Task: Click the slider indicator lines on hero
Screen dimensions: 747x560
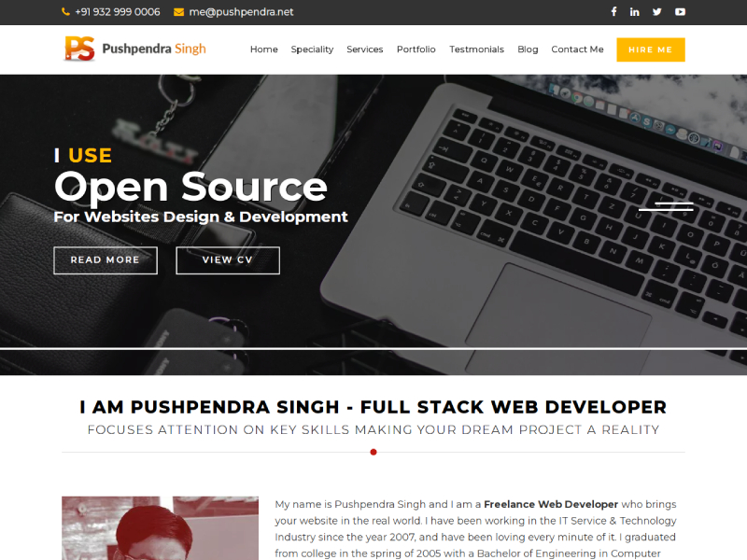Action: click(x=666, y=206)
